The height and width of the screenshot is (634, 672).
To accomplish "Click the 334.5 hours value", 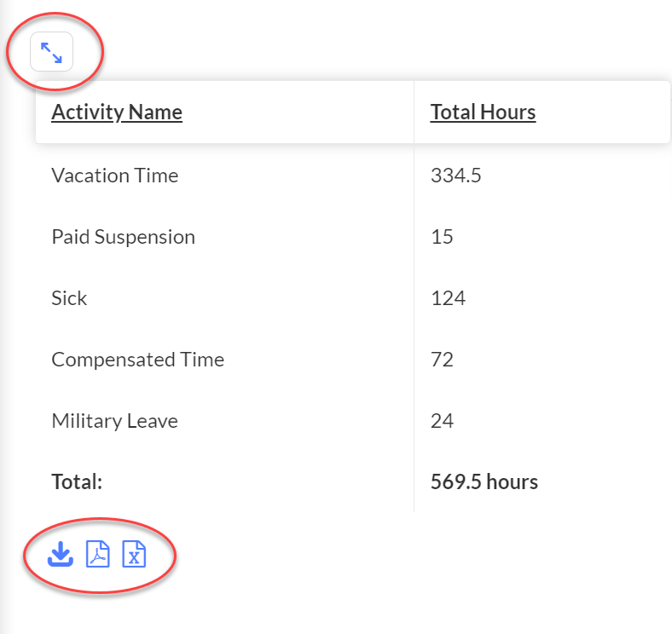I will point(456,176).
